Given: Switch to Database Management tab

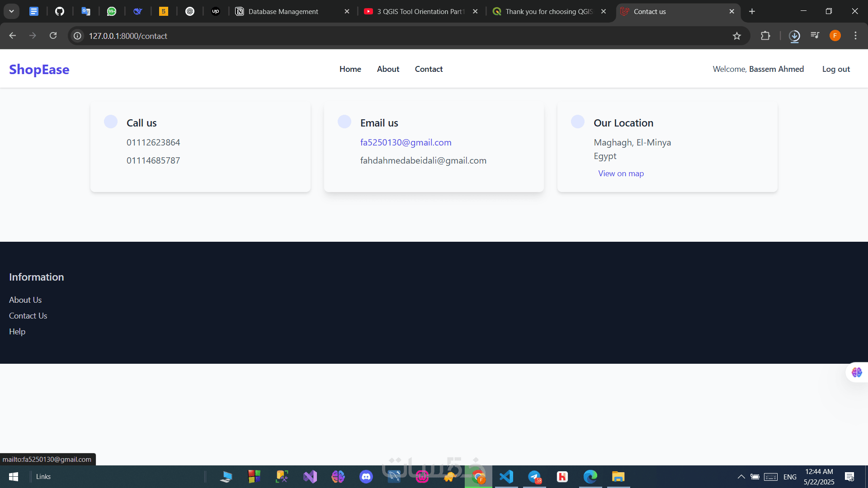Looking at the screenshot, I should coord(283,12).
